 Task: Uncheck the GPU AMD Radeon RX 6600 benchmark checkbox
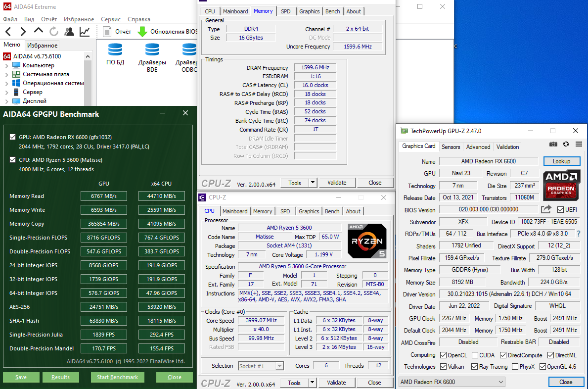tap(13, 137)
